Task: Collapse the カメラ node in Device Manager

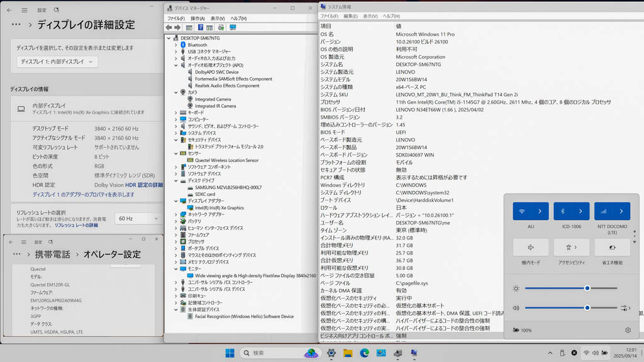Action: (176, 92)
